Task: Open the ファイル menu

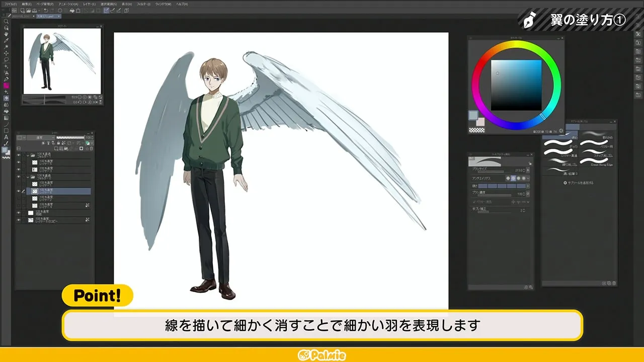Action: [x=9, y=4]
